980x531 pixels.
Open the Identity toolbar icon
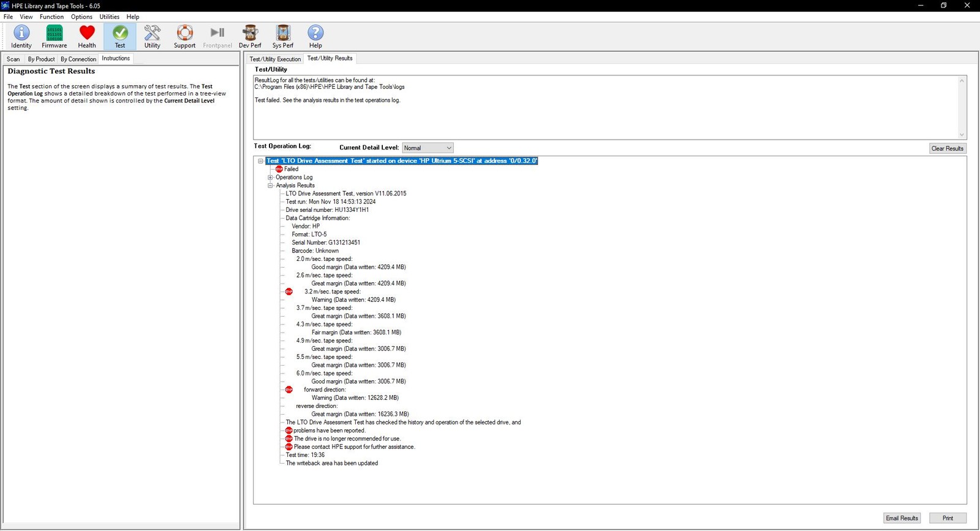click(x=21, y=36)
